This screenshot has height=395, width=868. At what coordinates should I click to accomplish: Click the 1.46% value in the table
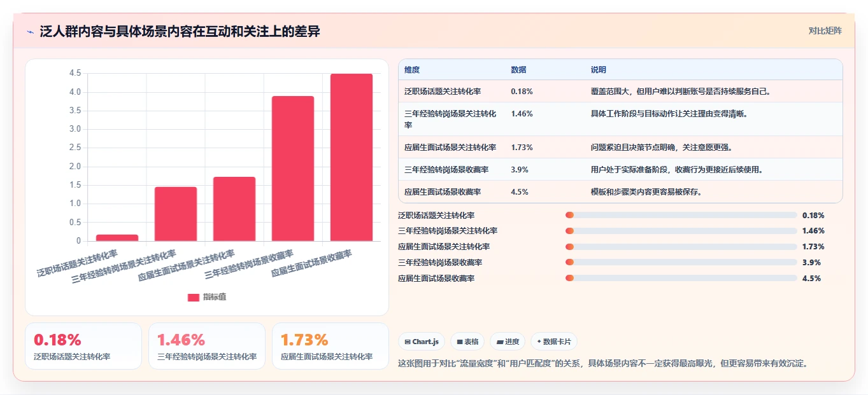pyautogui.click(x=522, y=114)
